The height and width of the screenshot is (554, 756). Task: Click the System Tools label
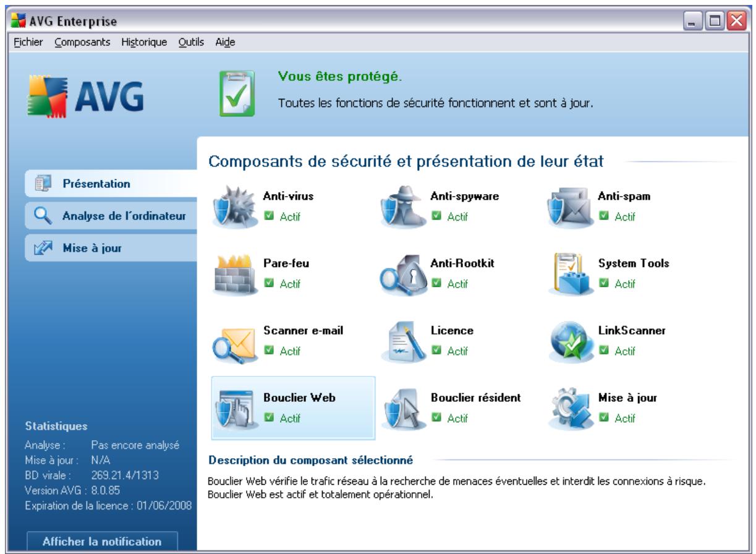tap(634, 263)
